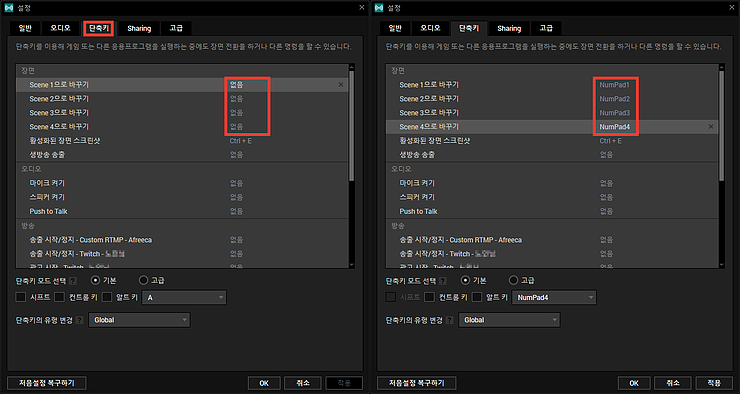
Task: Open the 고급 tab in right window
Action: pyautogui.click(x=546, y=28)
